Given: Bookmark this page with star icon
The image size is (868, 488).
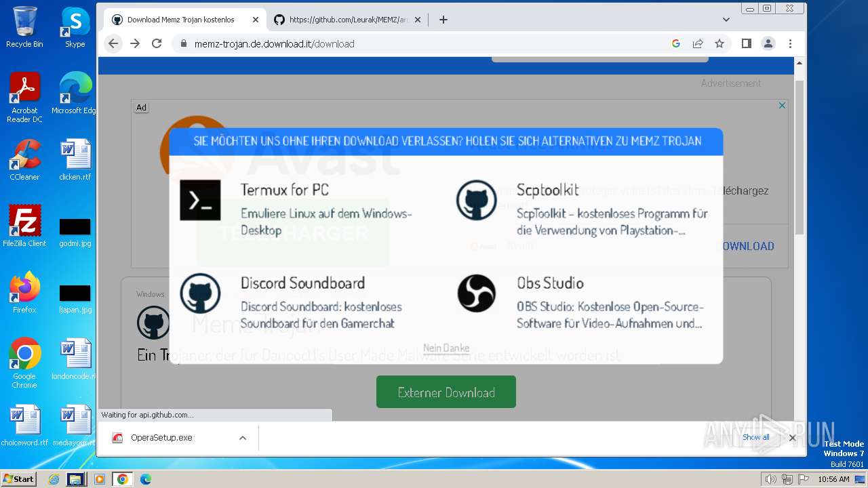Looking at the screenshot, I should click(719, 43).
